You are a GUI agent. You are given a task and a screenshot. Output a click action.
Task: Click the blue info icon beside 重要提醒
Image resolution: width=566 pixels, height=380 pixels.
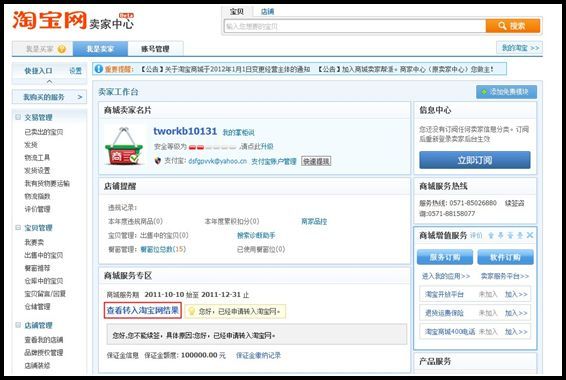coord(99,69)
